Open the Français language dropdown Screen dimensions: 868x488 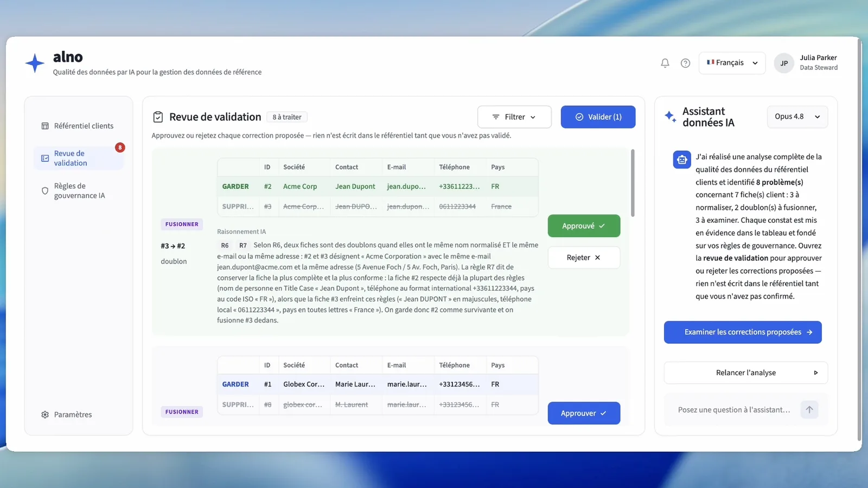tap(732, 63)
